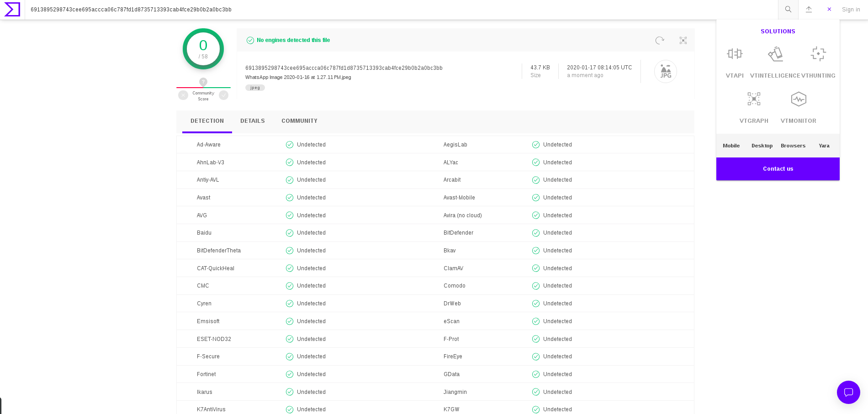Click the 'Avast-Mobile' engine name
Image resolution: width=868 pixels, height=414 pixels.
pos(459,198)
